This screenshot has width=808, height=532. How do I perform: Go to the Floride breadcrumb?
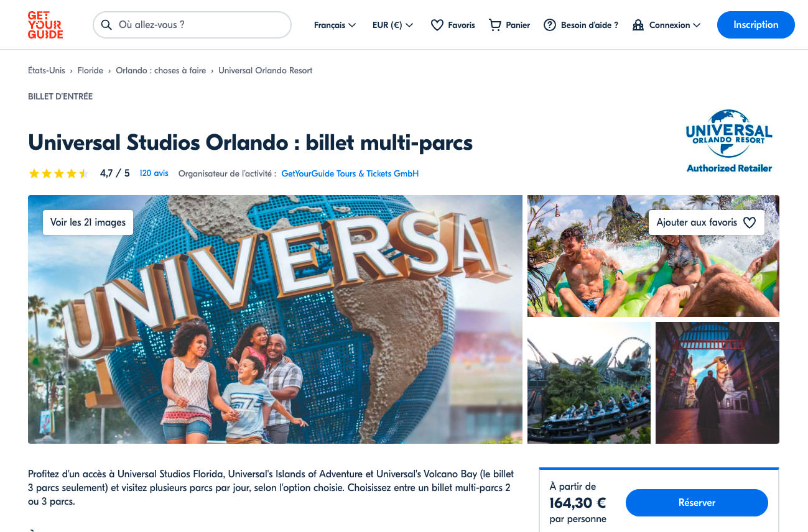click(90, 70)
